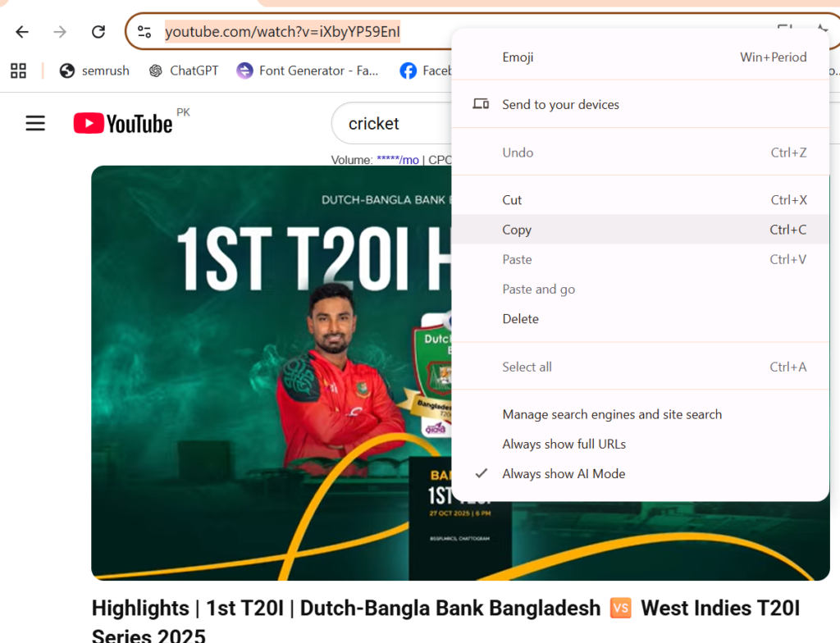Enable Always show full URLs
Screen dimensions: 840x643
pos(640,445)
